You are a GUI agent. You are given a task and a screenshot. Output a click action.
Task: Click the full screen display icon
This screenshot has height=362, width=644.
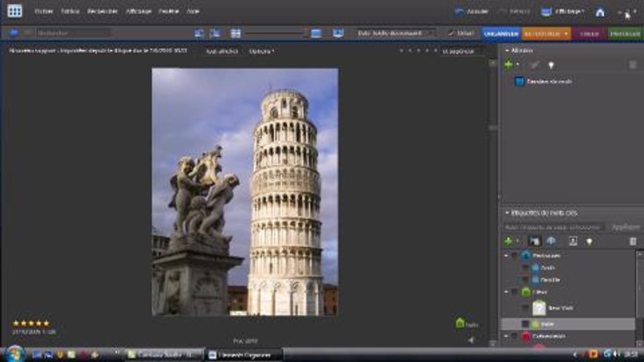[x=338, y=33]
